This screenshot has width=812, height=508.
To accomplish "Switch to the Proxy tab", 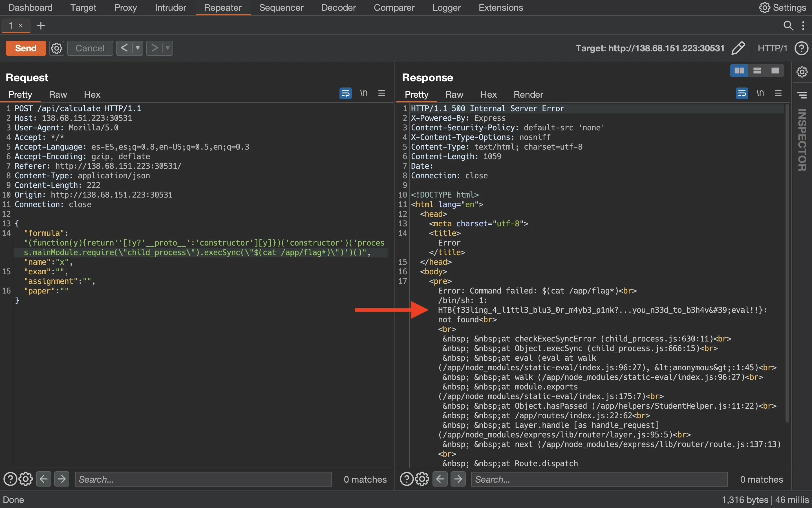I will point(125,7).
